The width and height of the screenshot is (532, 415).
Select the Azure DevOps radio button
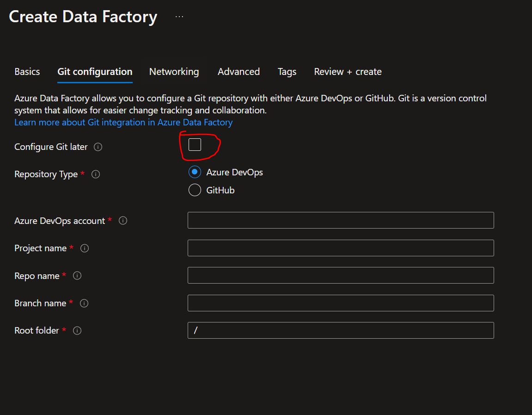coord(195,172)
